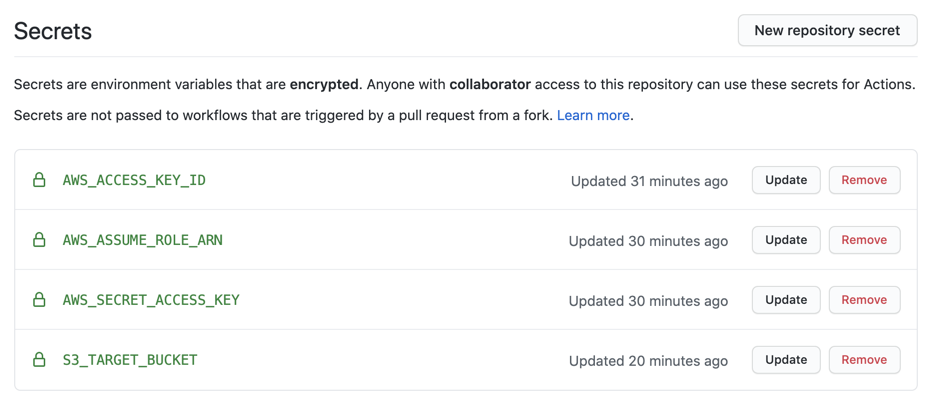Image resolution: width=934 pixels, height=411 pixels.
Task: Select the AWS_SECRET_ACCESS_KEY secret name
Action: pyautogui.click(x=151, y=300)
